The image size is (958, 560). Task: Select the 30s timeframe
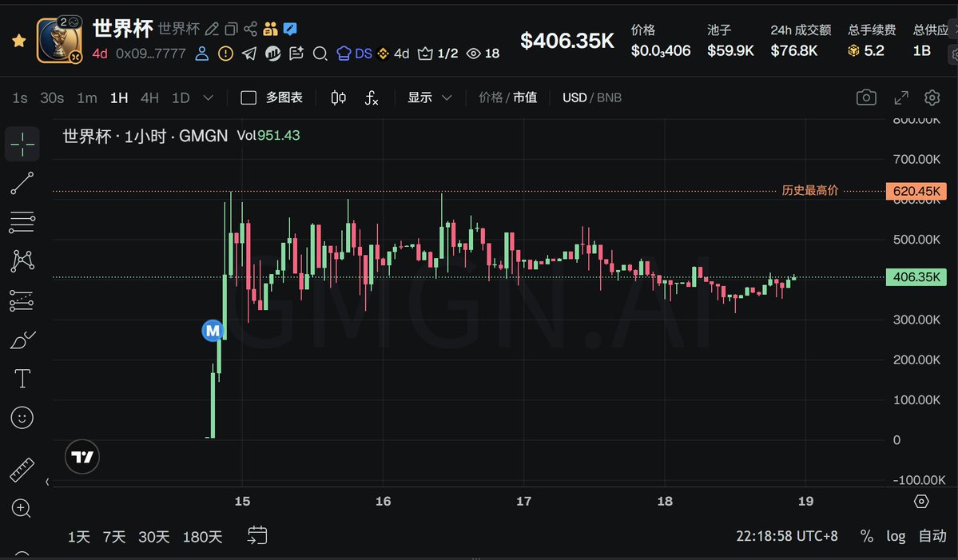point(52,97)
